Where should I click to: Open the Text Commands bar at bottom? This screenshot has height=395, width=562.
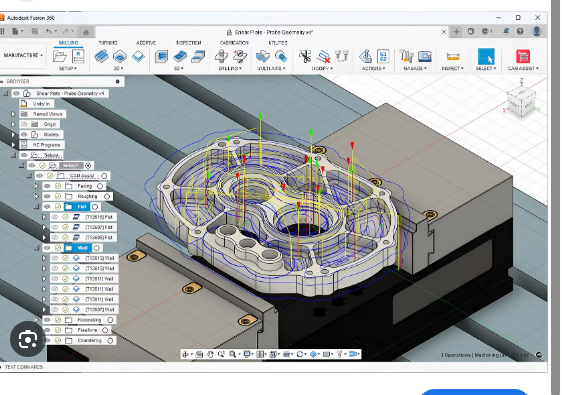click(24, 367)
